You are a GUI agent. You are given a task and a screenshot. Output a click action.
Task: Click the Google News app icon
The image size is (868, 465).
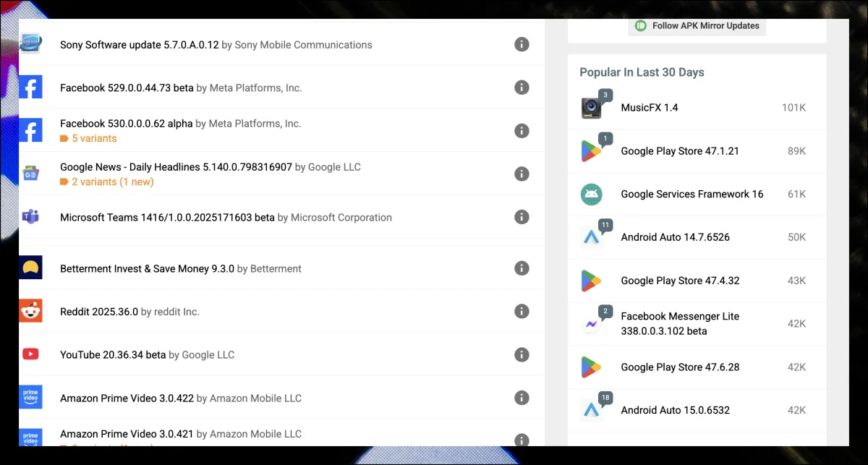[x=30, y=174]
